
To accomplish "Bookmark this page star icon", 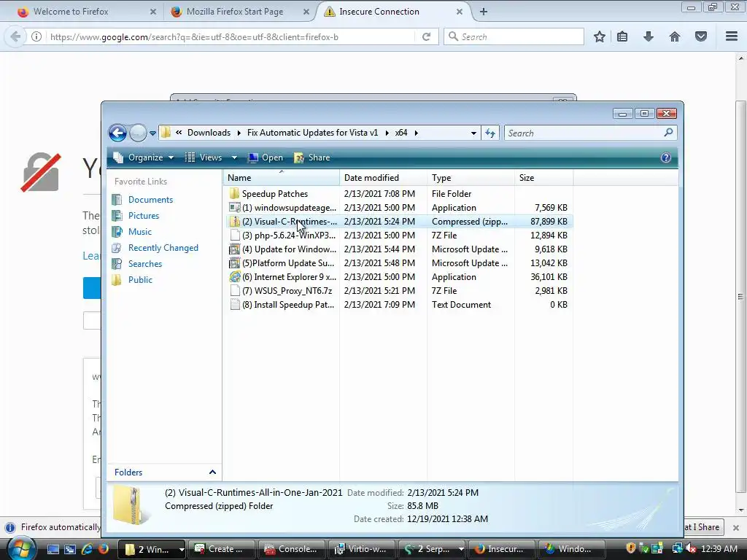I will point(600,36).
